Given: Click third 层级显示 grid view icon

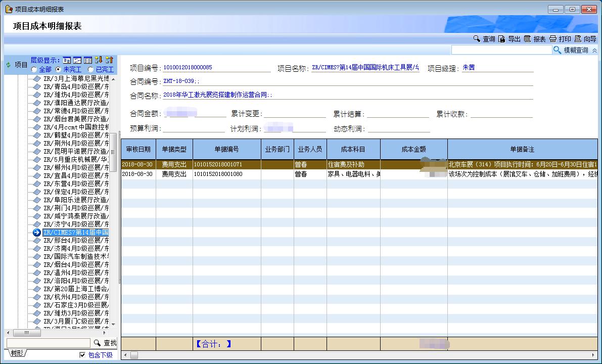Looking at the screenshot, I should tap(87, 60).
